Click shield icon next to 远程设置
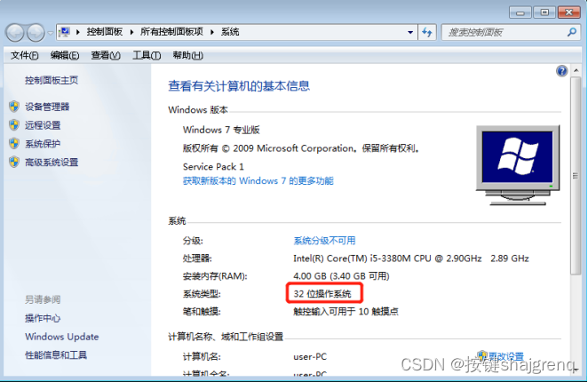 point(14,125)
